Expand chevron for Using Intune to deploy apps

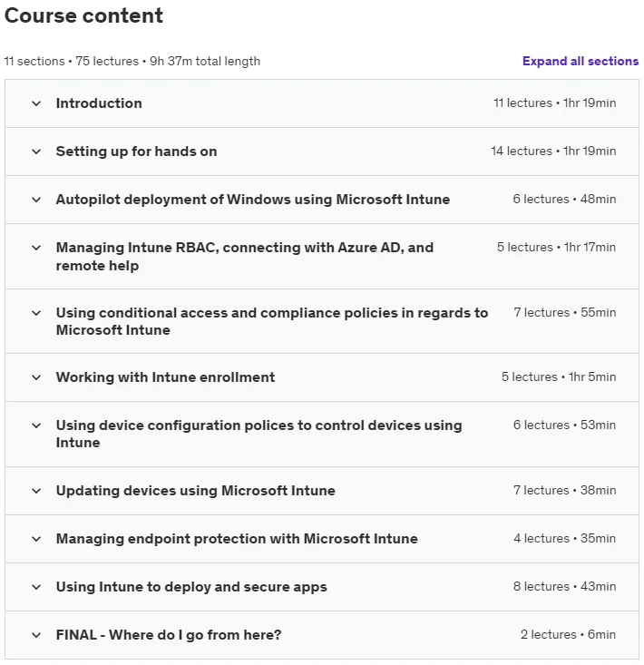tap(36, 587)
